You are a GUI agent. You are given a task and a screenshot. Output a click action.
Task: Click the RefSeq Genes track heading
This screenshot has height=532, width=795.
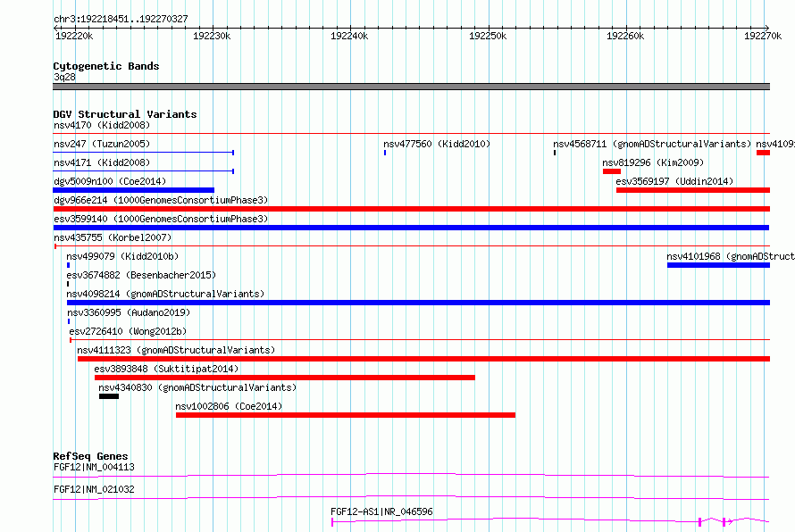click(x=90, y=456)
